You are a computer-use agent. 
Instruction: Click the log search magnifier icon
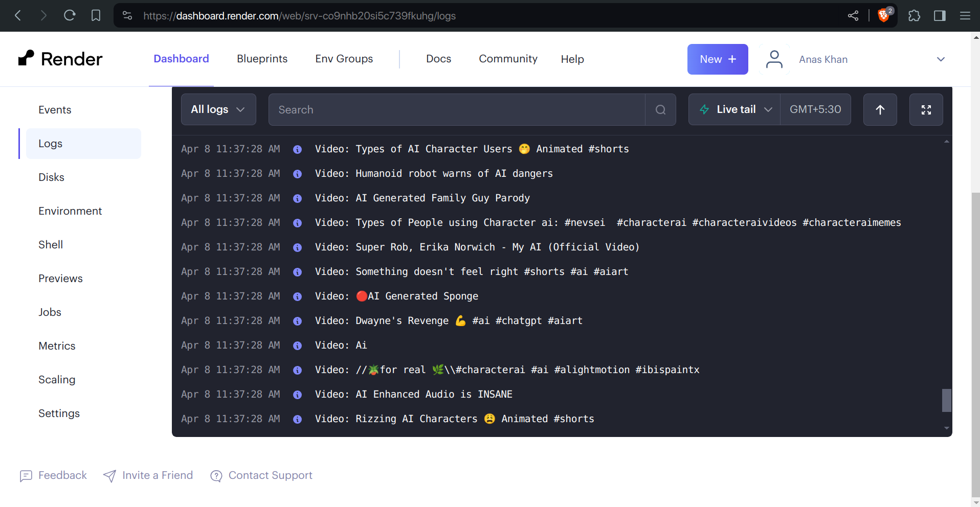(660, 109)
